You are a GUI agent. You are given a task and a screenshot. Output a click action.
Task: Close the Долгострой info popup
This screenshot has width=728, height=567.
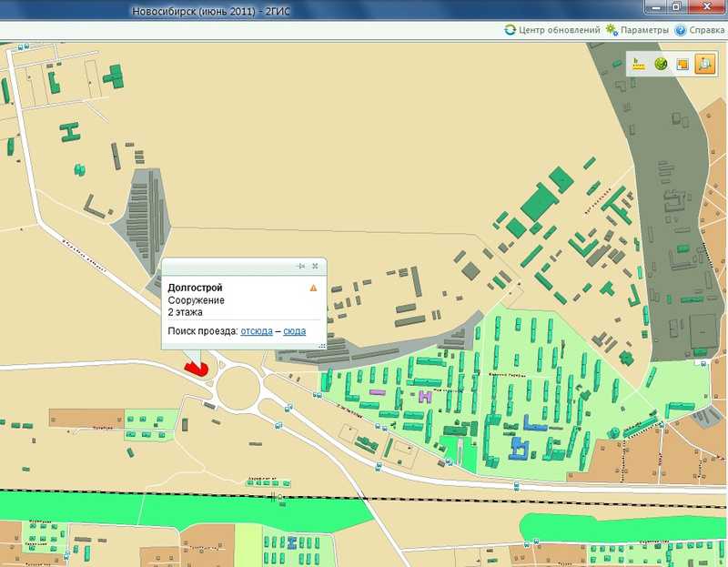315,266
